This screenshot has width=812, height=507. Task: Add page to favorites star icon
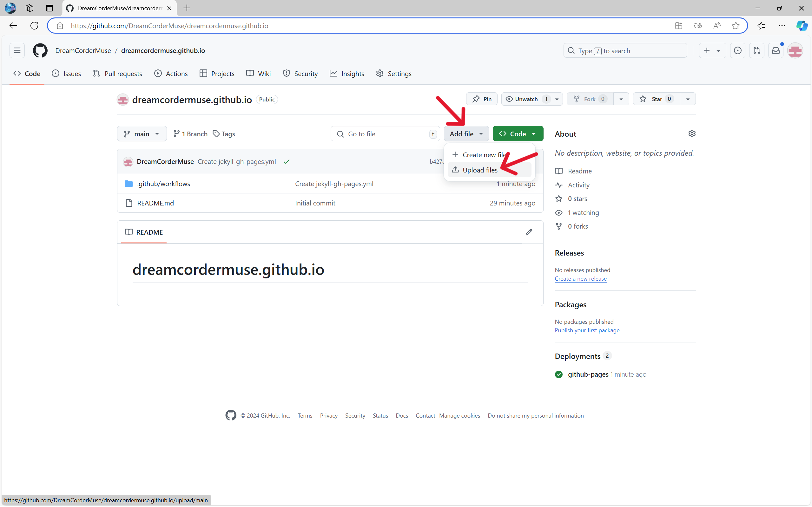click(736, 26)
